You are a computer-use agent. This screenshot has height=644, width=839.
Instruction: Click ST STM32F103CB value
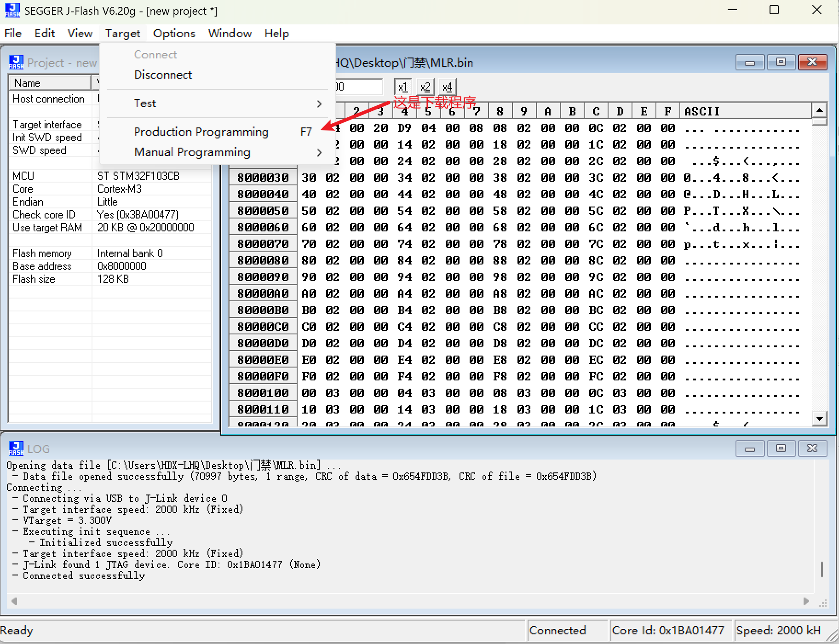[x=138, y=176]
